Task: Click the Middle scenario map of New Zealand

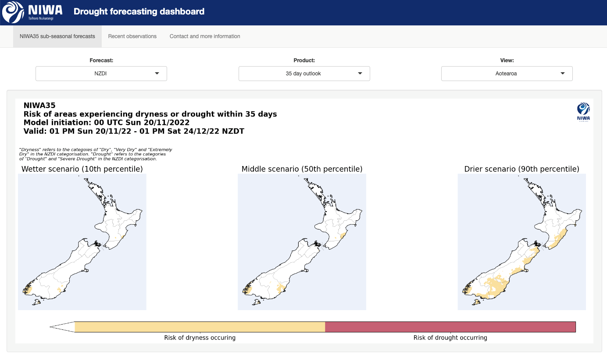Action: (x=302, y=241)
